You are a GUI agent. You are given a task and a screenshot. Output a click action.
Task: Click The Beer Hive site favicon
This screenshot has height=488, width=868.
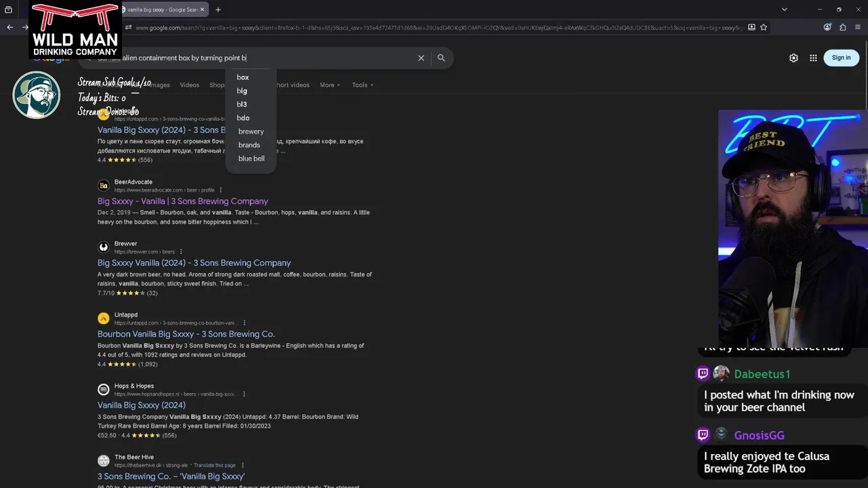[x=103, y=461]
